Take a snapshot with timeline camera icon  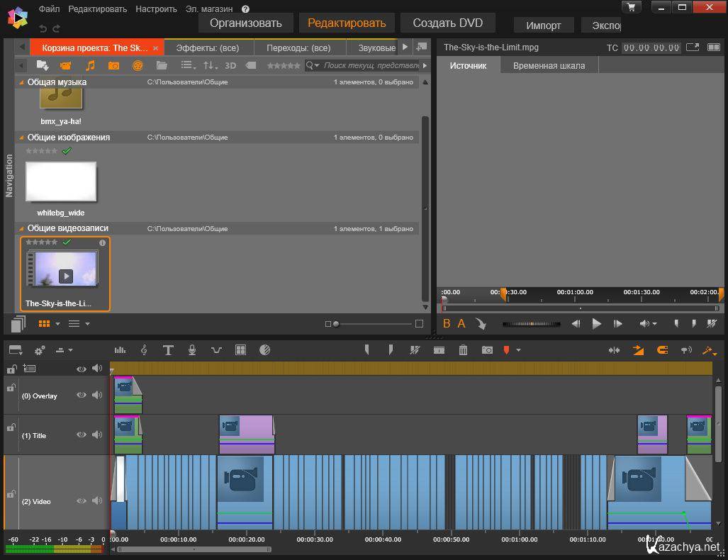(x=487, y=350)
